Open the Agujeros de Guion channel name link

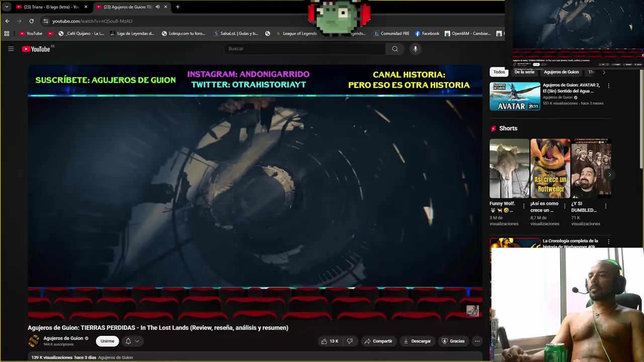pos(63,338)
